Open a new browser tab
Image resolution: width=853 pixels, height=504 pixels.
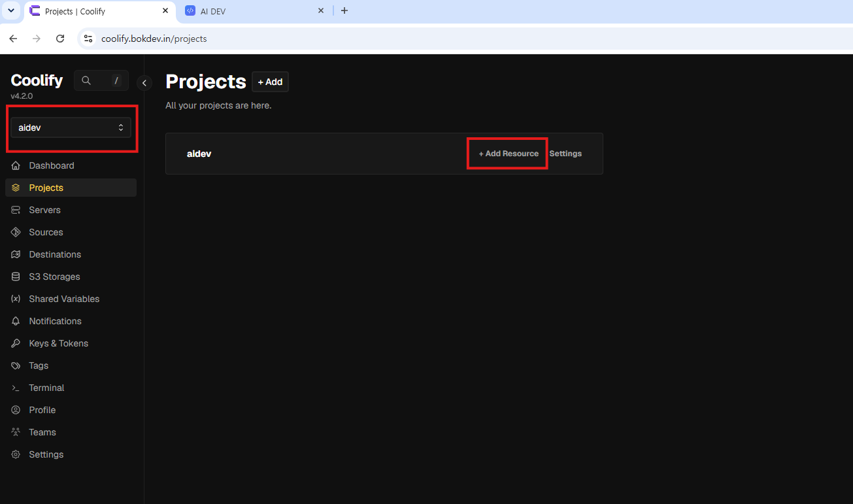point(344,10)
